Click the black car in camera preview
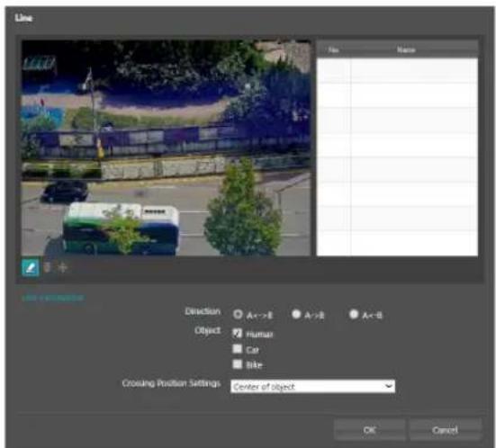This screenshot has width=496, height=448. click(65, 191)
